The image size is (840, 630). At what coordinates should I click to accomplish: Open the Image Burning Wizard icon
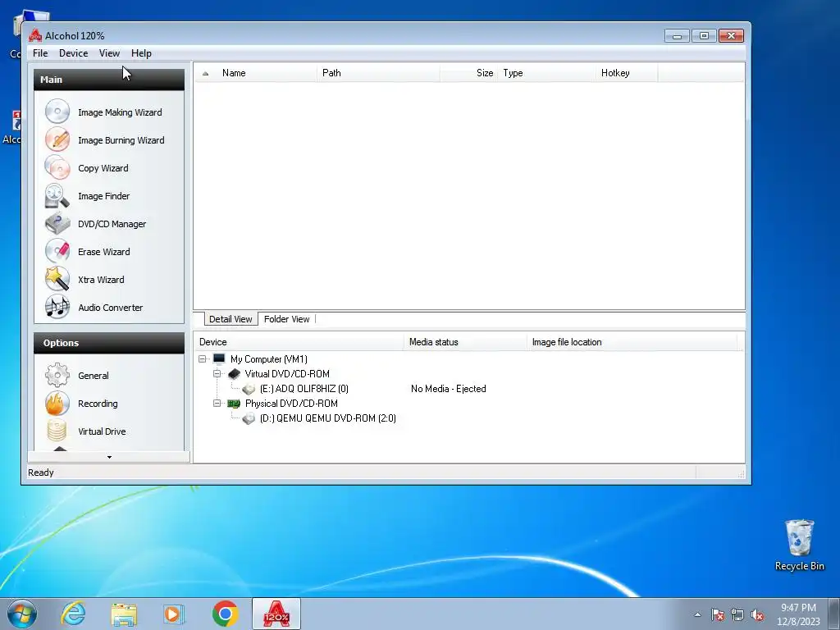pos(57,139)
